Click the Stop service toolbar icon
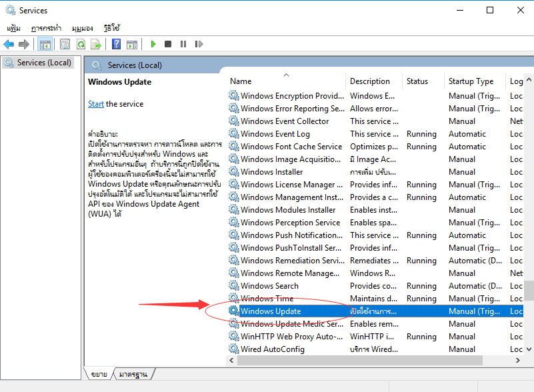Screen dimensions: 534x392 tap(168, 44)
